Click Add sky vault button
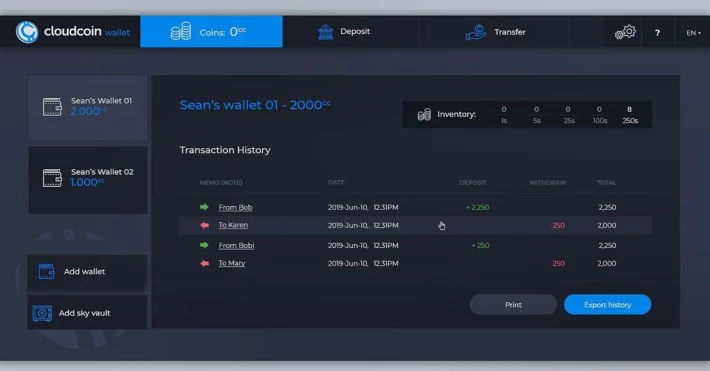 click(87, 313)
